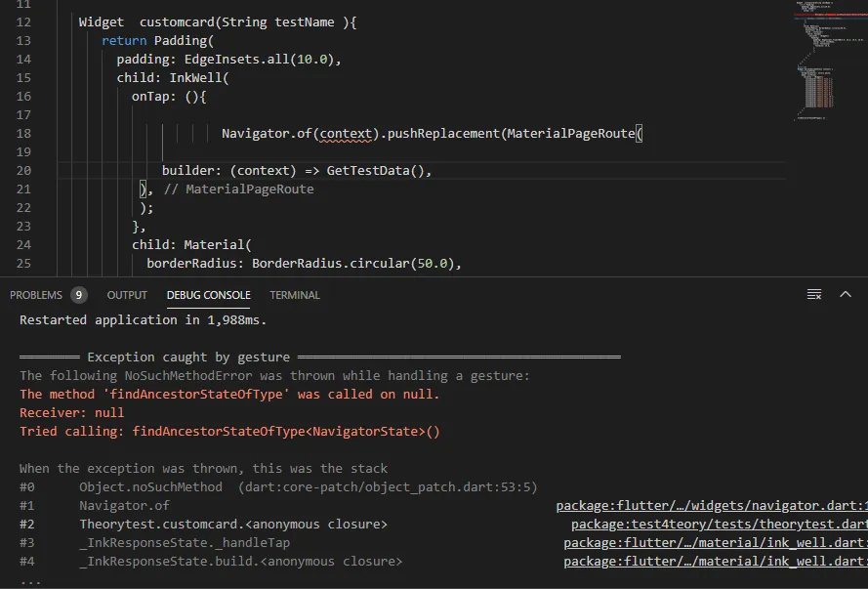Viewport: 868px width, 589px height.
Task: Click 'pushReplacement' in the Navigator call
Action: tap(443, 134)
